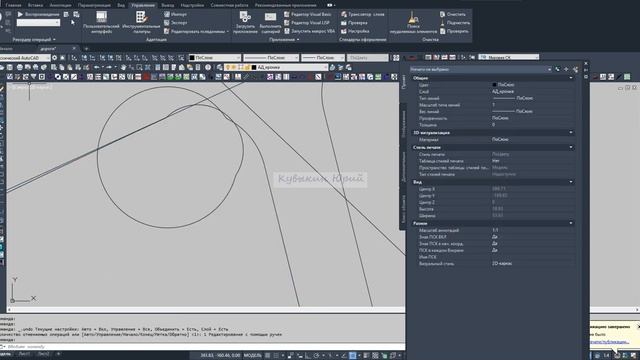This screenshot has width=640, height=360.
Task: Toggle the grid display in status bar
Action: tap(268, 356)
